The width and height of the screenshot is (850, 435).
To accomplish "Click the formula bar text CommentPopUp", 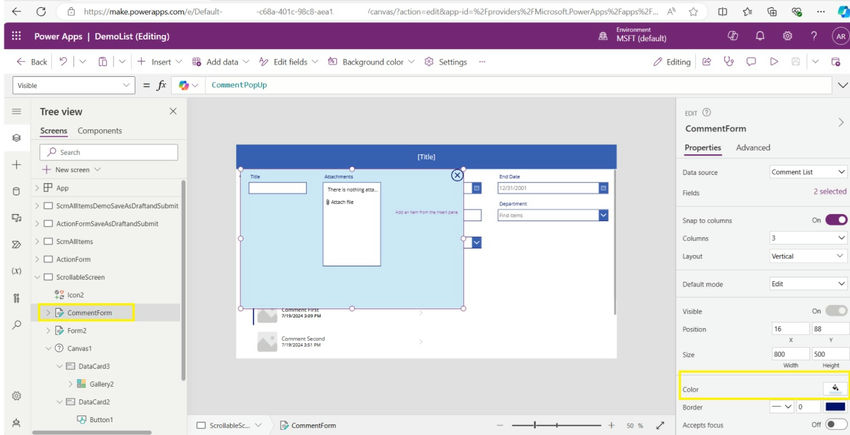I will (x=239, y=85).
